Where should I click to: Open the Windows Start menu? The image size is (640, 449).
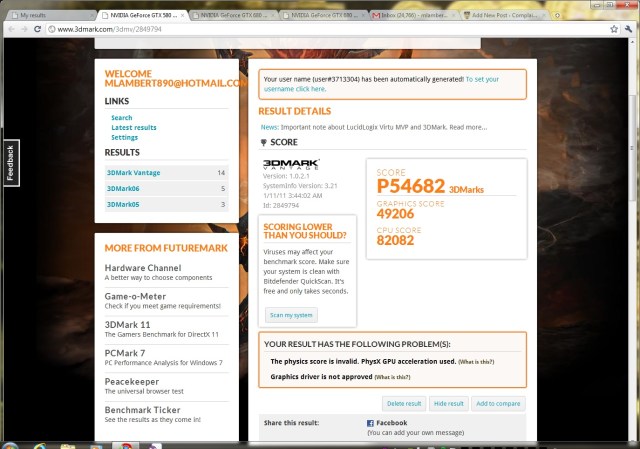point(12,443)
